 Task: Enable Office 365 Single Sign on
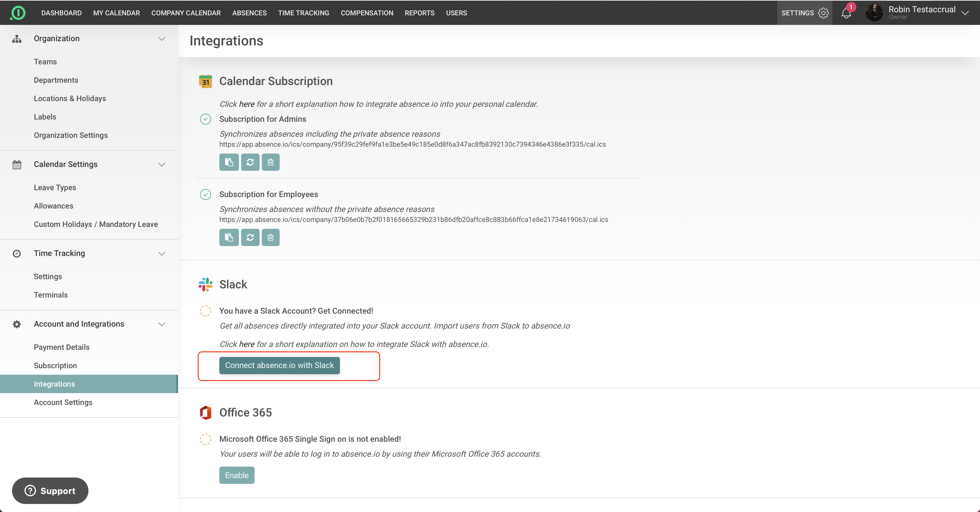point(237,475)
